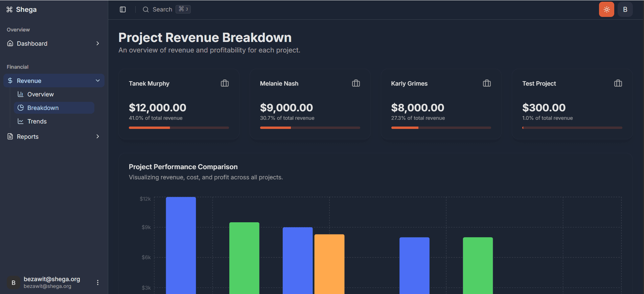
Task: Click the search keyboard shortcut badge
Action: (x=183, y=9)
